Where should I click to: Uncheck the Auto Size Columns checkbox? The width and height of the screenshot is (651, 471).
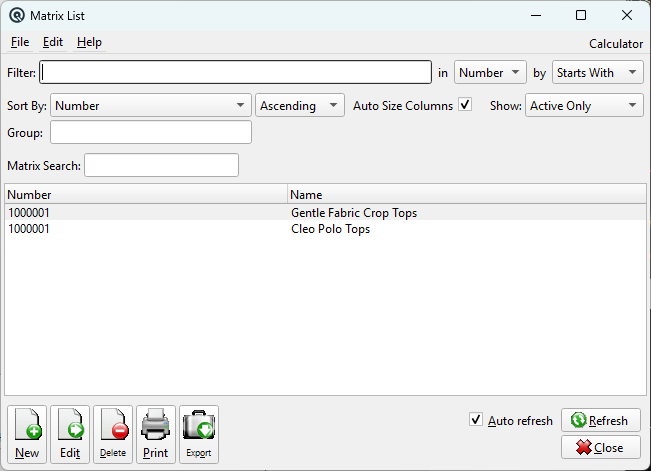(465, 104)
